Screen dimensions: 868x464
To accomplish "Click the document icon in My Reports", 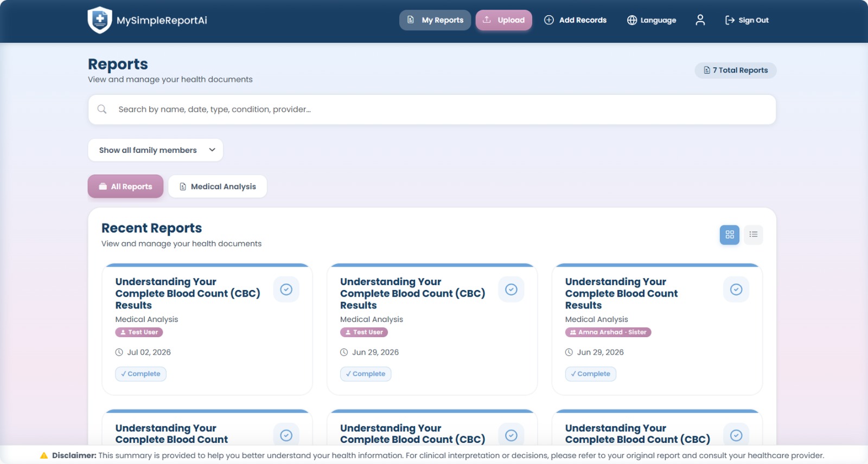I will (x=411, y=20).
